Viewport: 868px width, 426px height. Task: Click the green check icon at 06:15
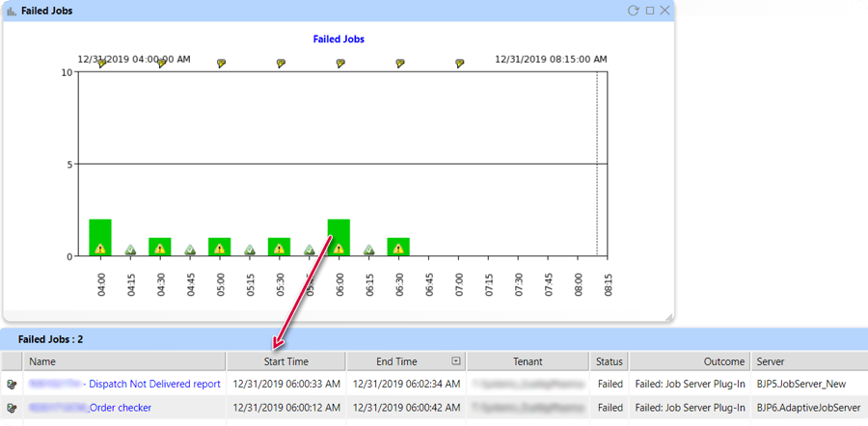pyautogui.click(x=368, y=250)
